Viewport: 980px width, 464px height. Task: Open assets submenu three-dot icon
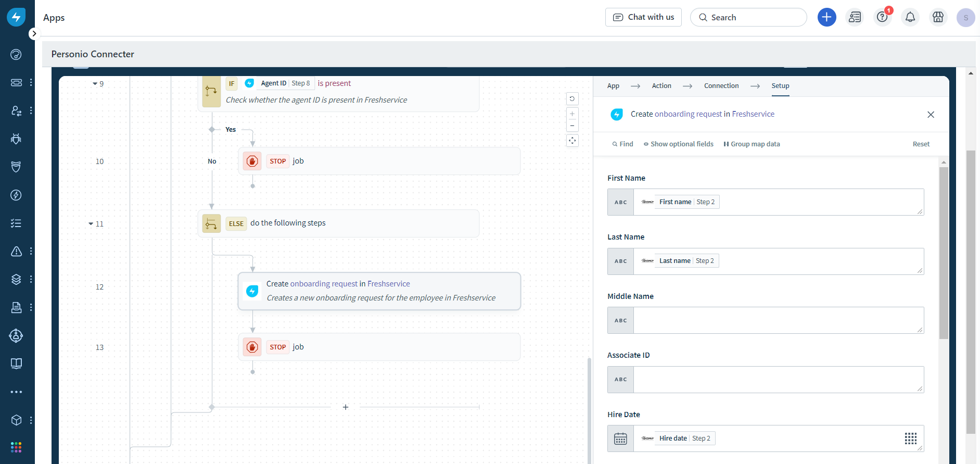click(x=31, y=279)
